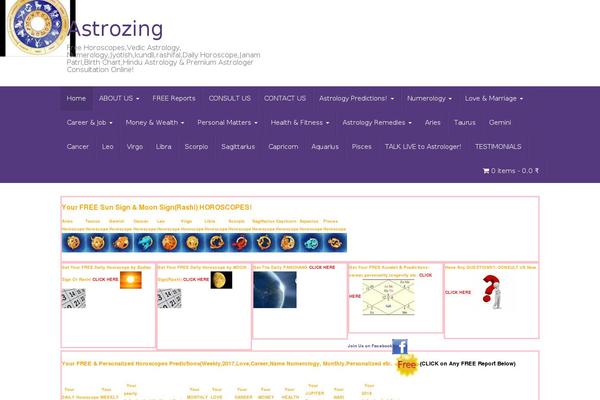Select Aries in the purple navigation bar

(x=432, y=122)
